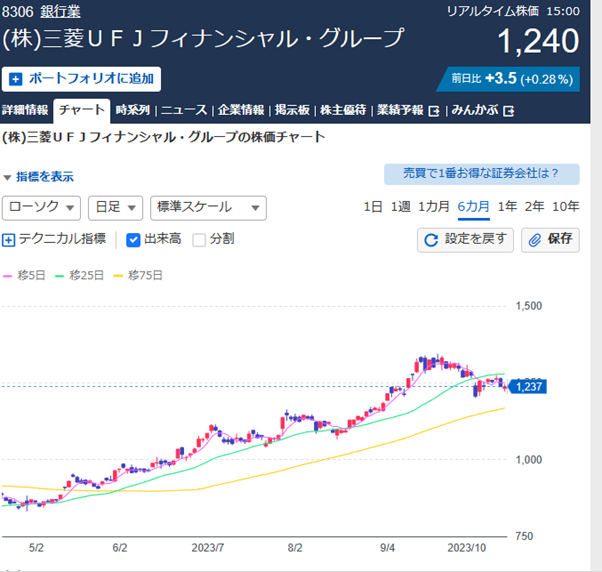
Task: Click the 5/2 date label on axis
Action: coord(36,548)
